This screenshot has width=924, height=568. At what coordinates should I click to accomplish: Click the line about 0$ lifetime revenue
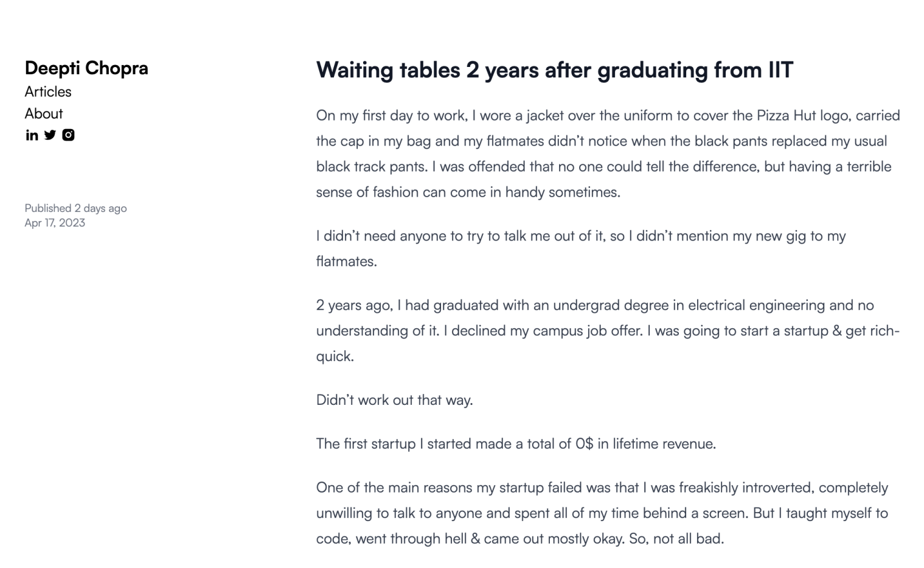point(516,444)
